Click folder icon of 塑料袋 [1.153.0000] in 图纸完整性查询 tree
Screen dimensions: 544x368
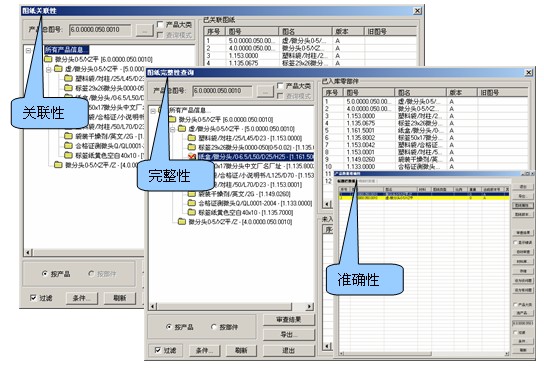[192, 138]
